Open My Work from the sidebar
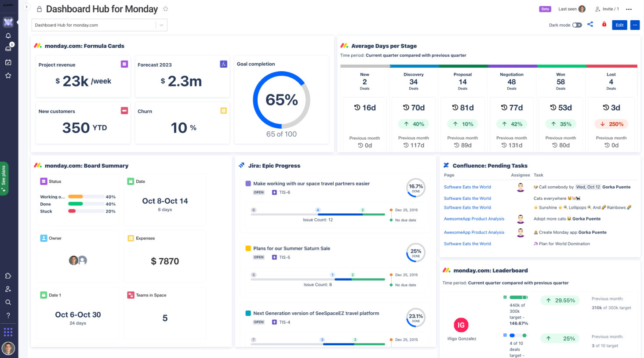 (x=8, y=62)
